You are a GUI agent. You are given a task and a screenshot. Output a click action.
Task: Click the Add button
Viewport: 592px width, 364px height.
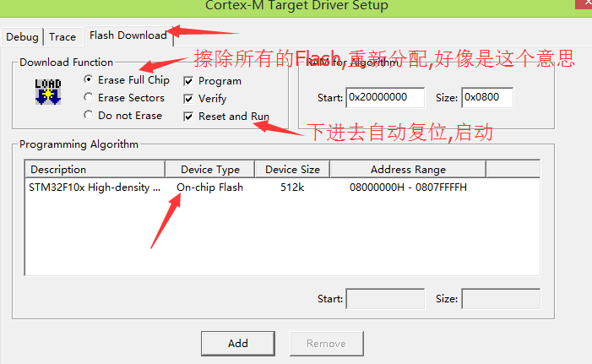pos(238,344)
